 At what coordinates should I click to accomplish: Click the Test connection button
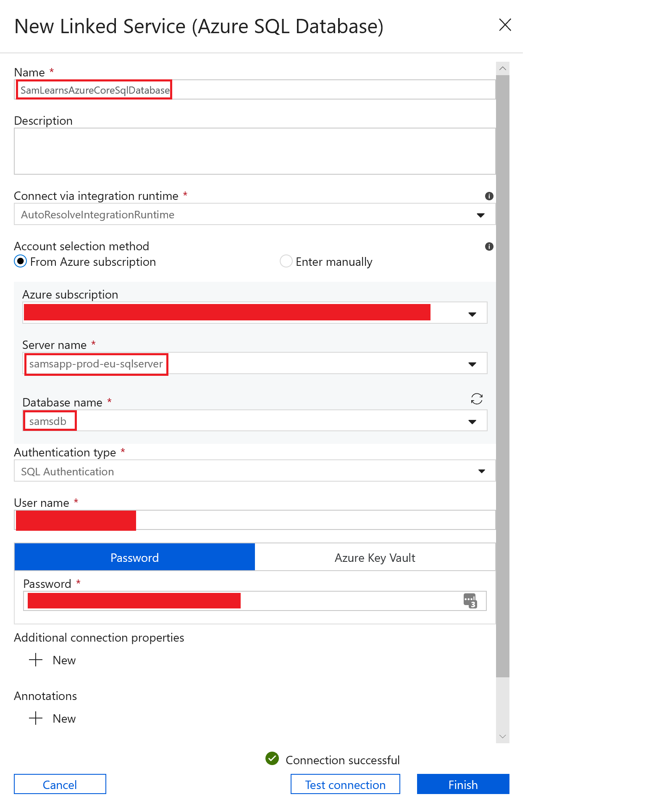click(x=345, y=784)
